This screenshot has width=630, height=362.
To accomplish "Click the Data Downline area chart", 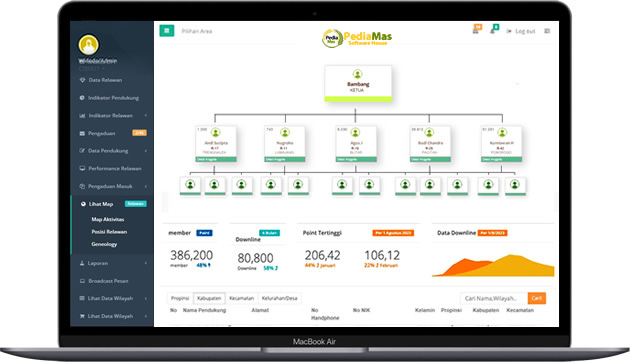I will tap(493, 265).
